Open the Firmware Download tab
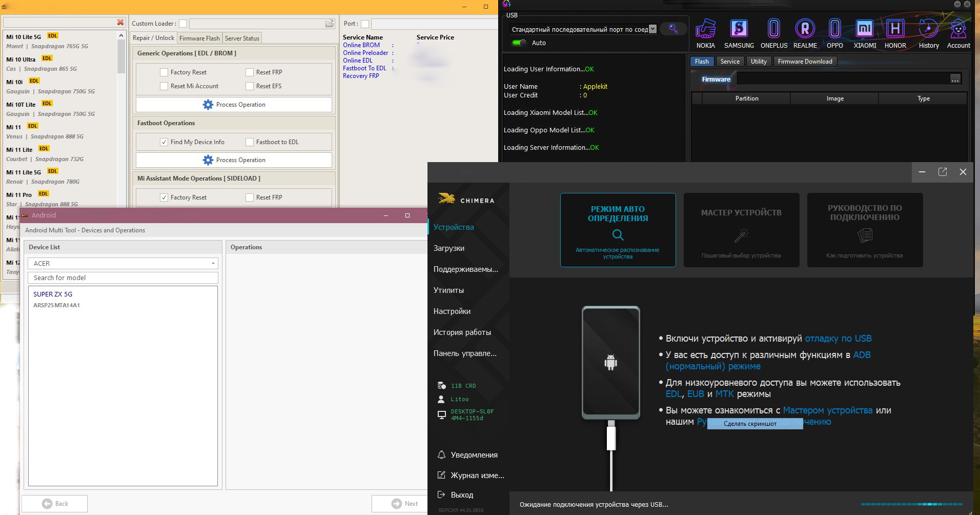Image resolution: width=980 pixels, height=515 pixels. tap(805, 62)
